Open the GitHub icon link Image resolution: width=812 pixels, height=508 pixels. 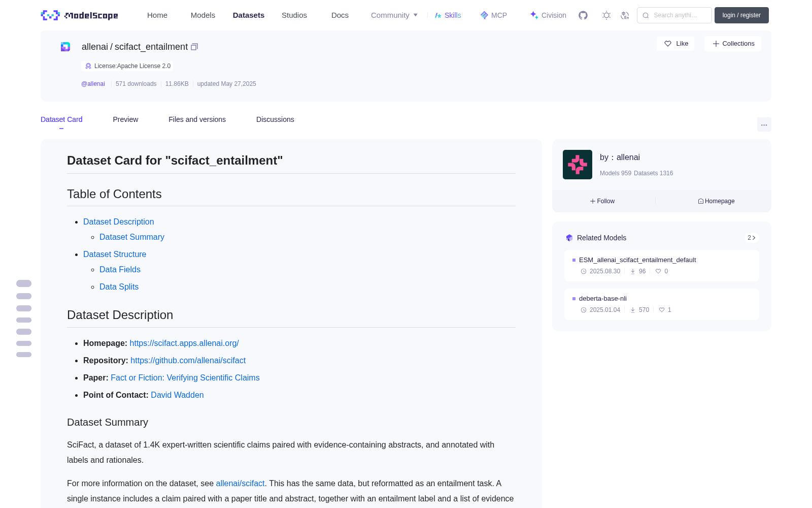pyautogui.click(x=583, y=15)
